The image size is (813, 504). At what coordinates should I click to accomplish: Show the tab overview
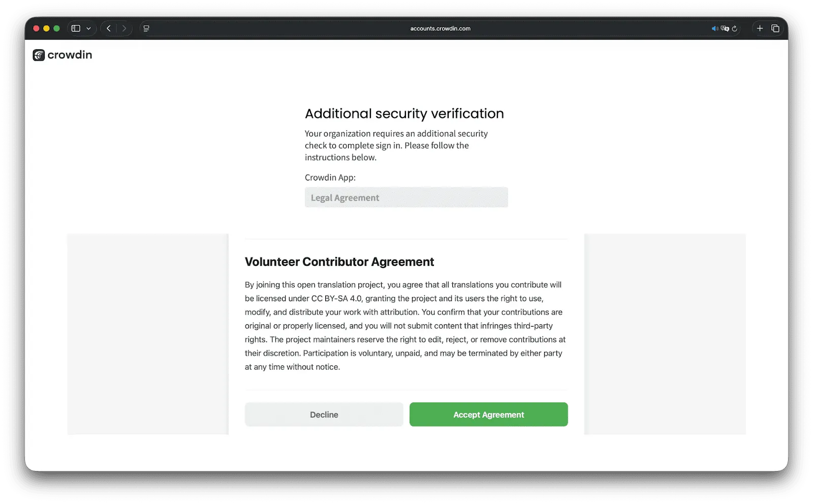pos(775,28)
